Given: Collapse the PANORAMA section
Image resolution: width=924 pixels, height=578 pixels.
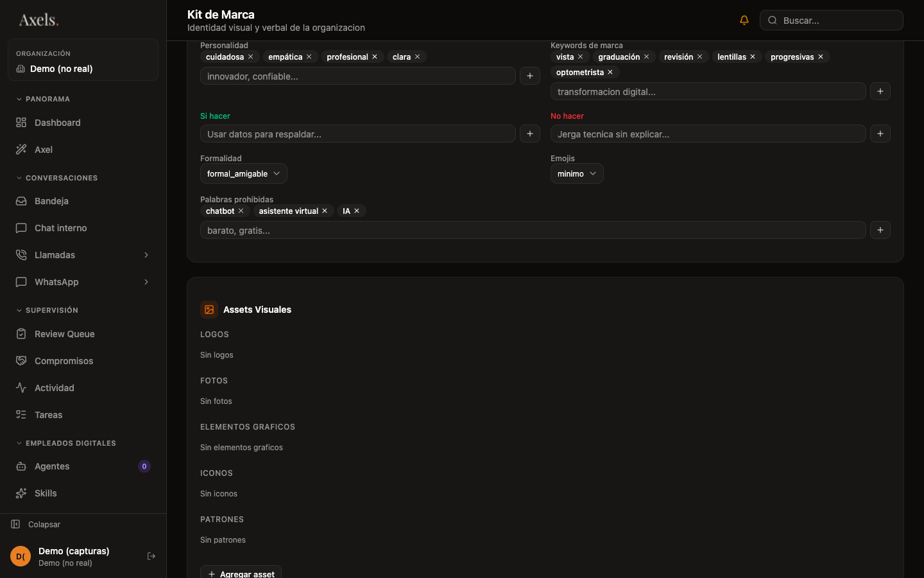Looking at the screenshot, I should 43,99.
